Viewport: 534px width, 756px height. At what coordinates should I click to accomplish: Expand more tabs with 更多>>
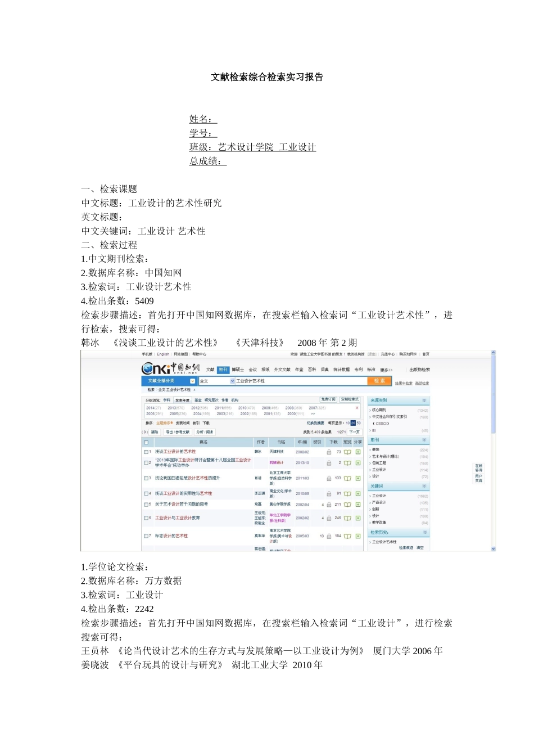click(x=386, y=370)
